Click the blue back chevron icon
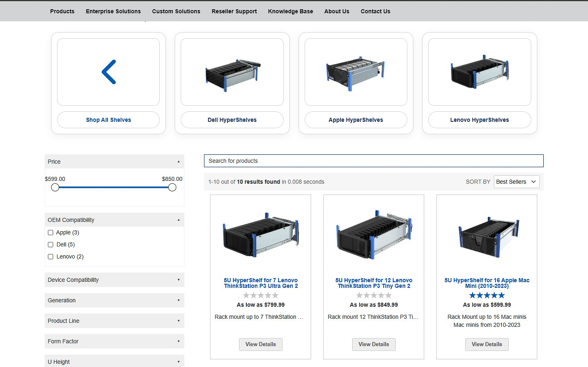This screenshot has height=367, width=588. pyautogui.click(x=109, y=72)
